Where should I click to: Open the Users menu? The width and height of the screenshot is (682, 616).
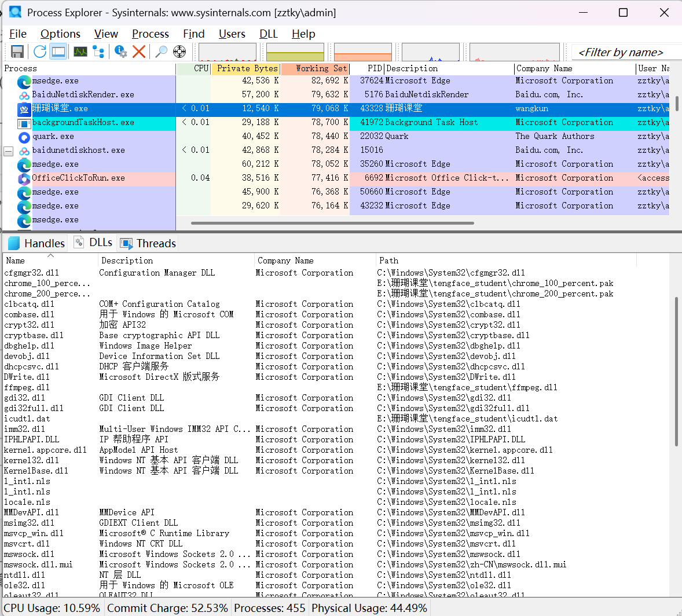click(232, 34)
